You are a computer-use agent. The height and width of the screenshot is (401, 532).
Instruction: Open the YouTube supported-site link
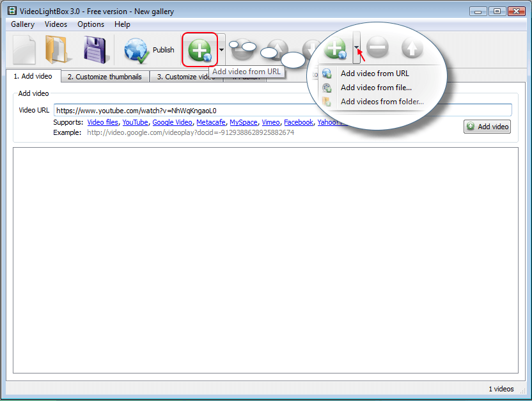coord(135,122)
